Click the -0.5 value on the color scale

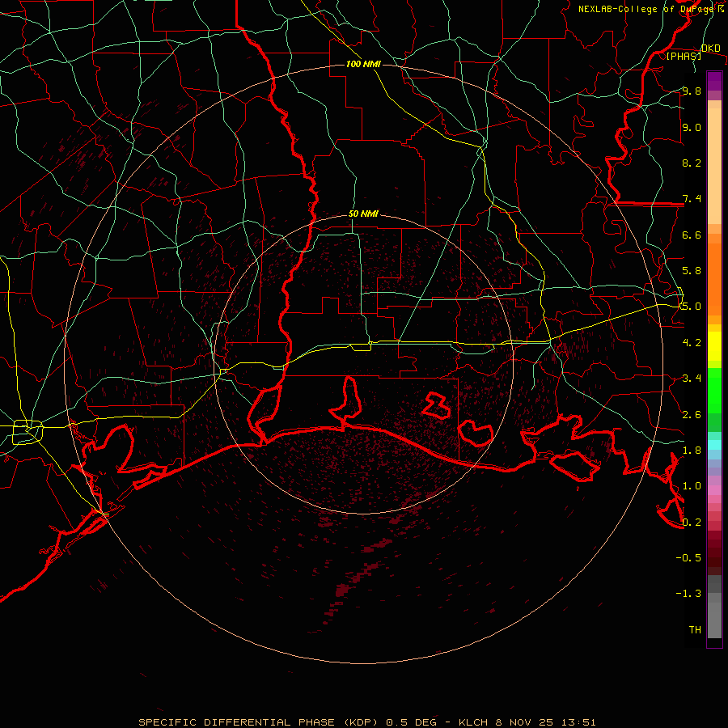(688, 558)
